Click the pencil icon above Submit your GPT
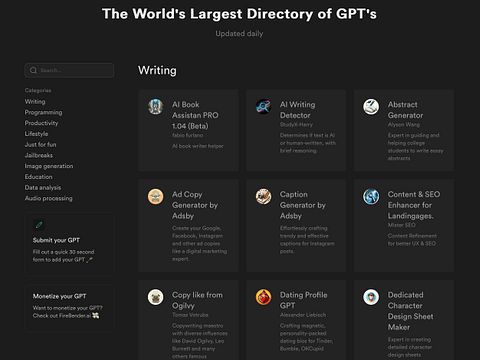480x360 pixels. (39, 225)
